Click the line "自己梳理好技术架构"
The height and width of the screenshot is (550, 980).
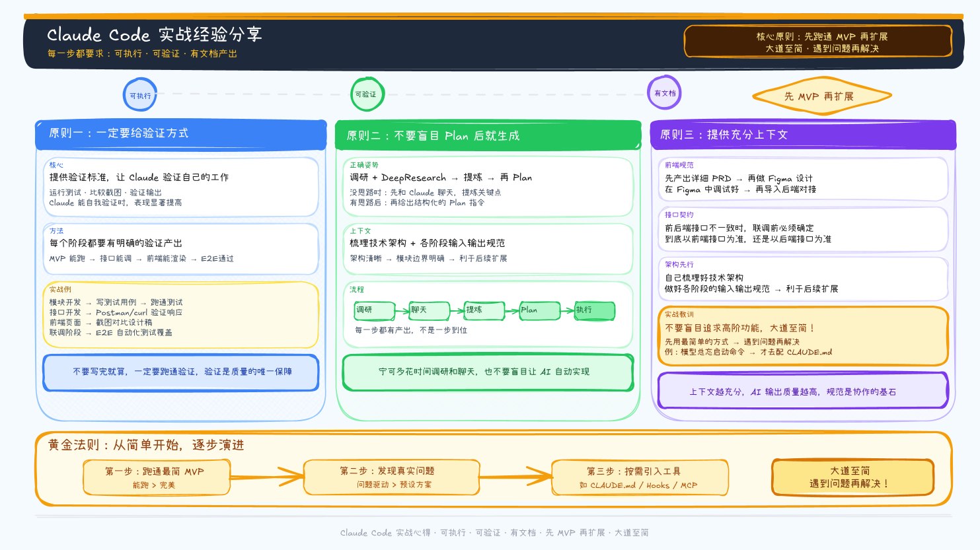click(x=704, y=278)
